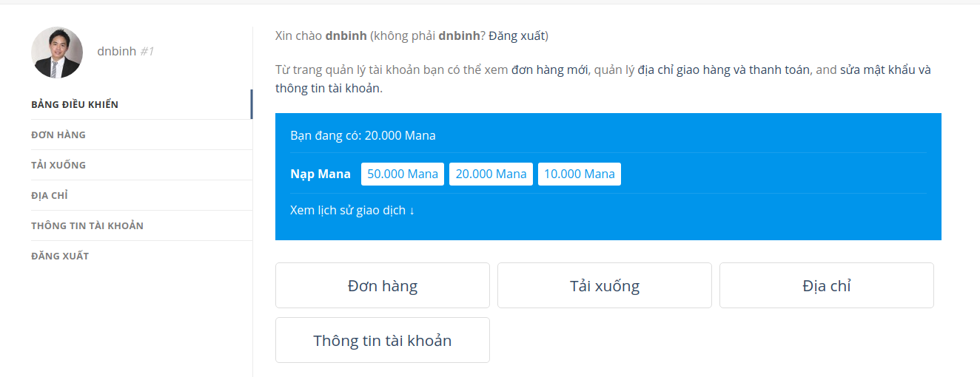Click Đăng xuất in sidebar menu
Viewport: 980px width, 377px height.
pos(60,256)
